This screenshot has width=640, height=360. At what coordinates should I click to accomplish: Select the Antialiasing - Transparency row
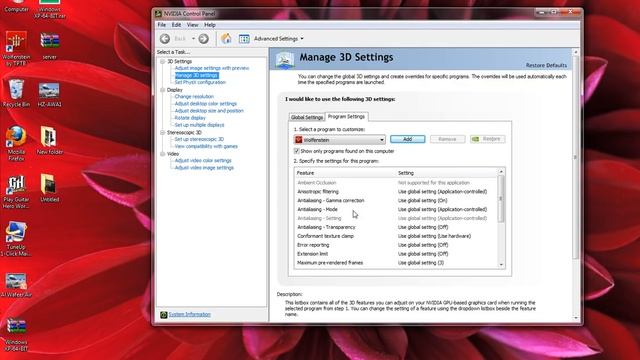[396, 227]
